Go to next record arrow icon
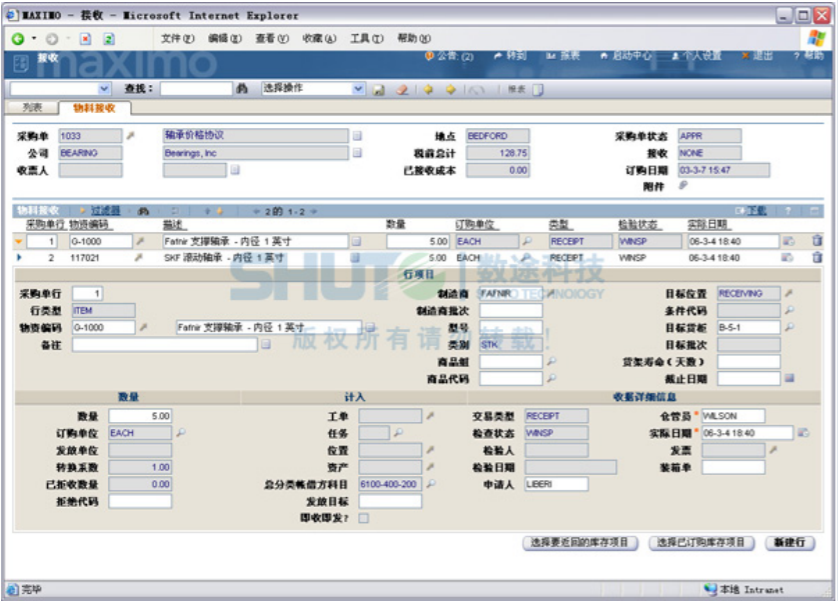Screen dimensions: 838x601 point(451,89)
